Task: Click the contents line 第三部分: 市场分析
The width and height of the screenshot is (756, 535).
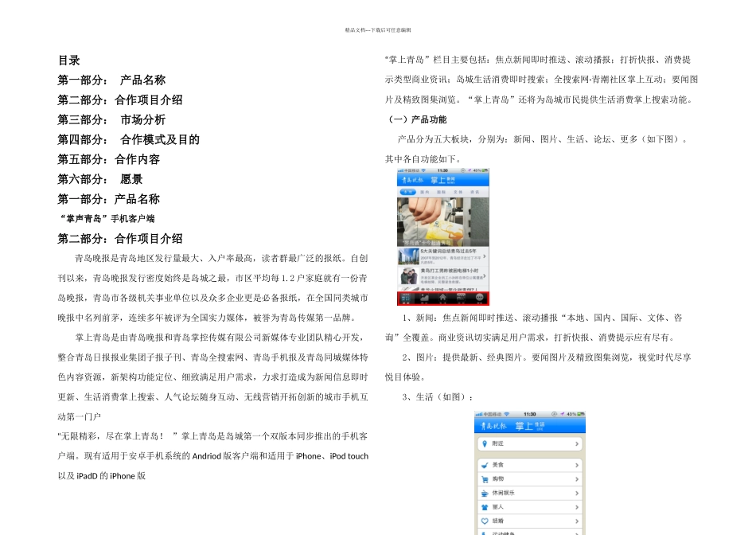Action: tap(111, 119)
